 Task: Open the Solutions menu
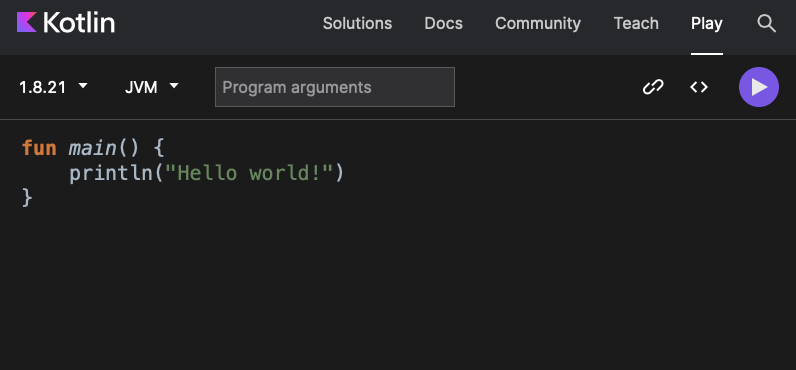pos(357,23)
